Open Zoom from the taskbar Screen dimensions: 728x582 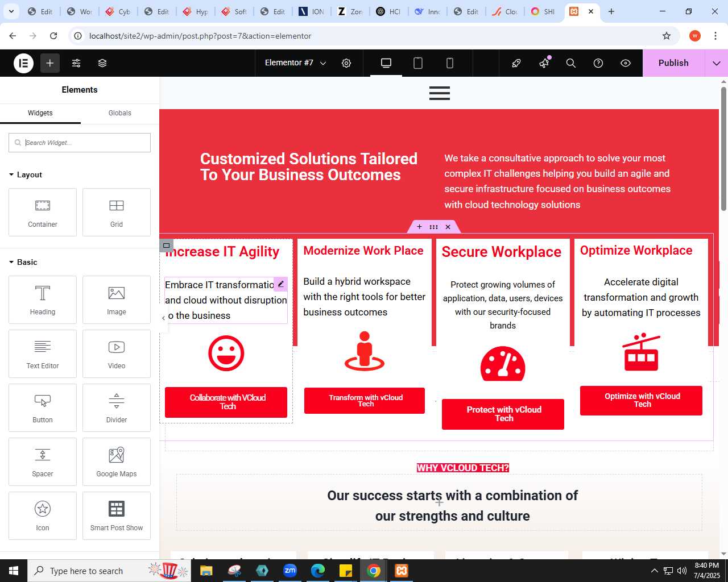[x=290, y=571]
